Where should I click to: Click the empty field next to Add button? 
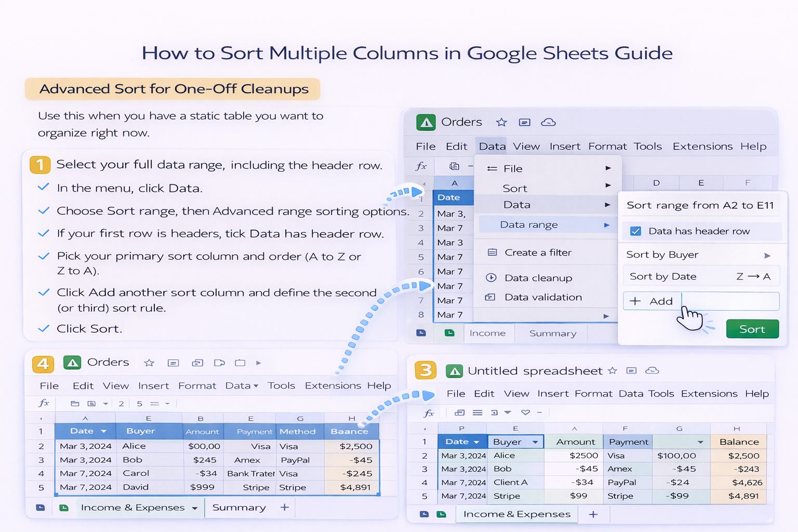click(x=730, y=301)
